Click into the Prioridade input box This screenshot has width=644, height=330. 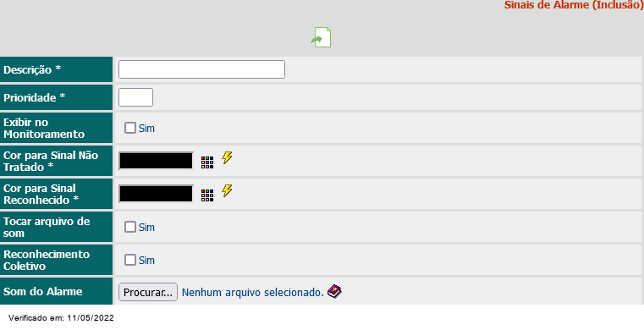[x=135, y=97]
